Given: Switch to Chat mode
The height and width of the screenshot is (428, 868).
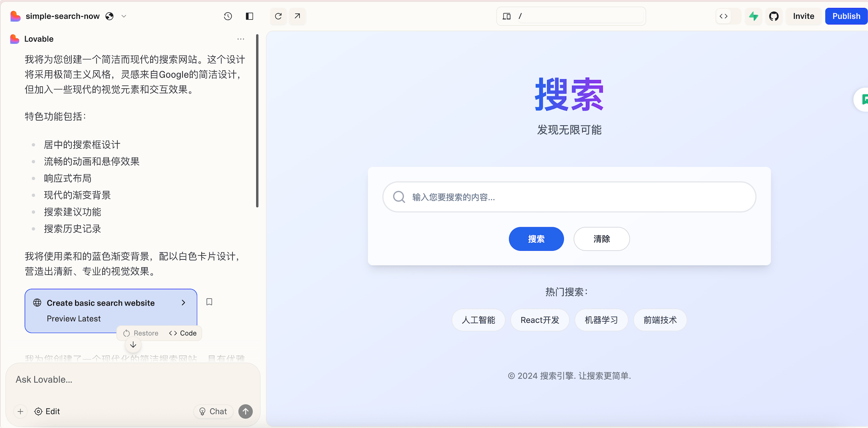Looking at the screenshot, I should 213,411.
